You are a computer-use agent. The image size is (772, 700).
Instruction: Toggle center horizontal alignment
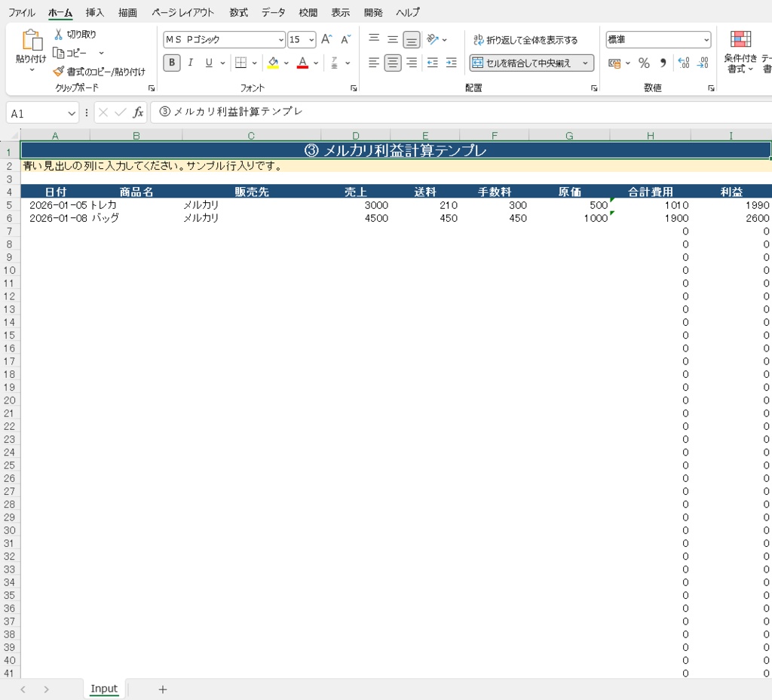click(392, 63)
